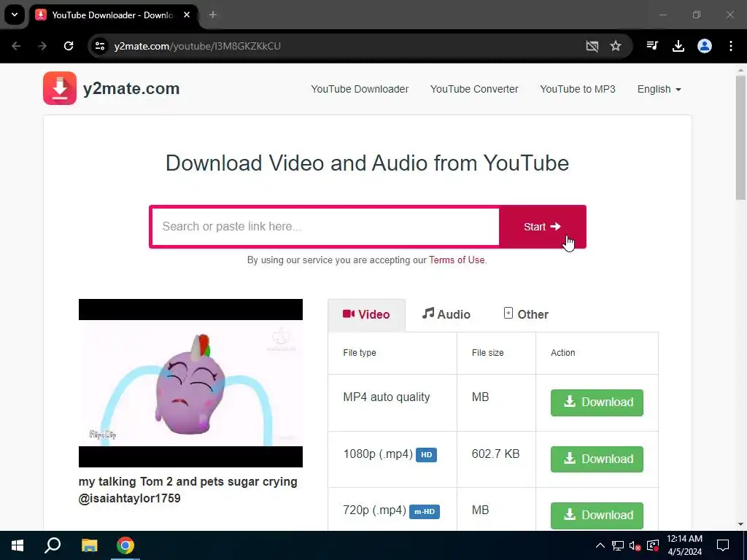The width and height of the screenshot is (747, 560).
Task: Click the page vertical scrollbar thumb
Action: [x=740, y=138]
